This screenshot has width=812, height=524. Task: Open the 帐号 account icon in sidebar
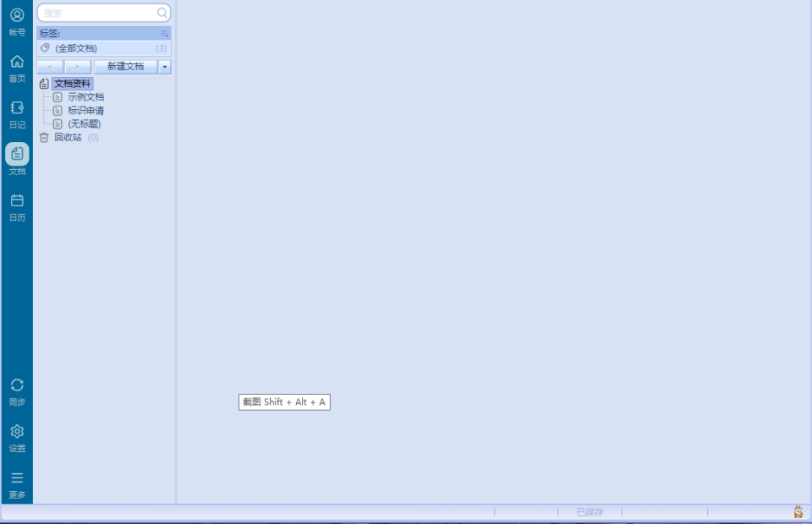click(17, 15)
